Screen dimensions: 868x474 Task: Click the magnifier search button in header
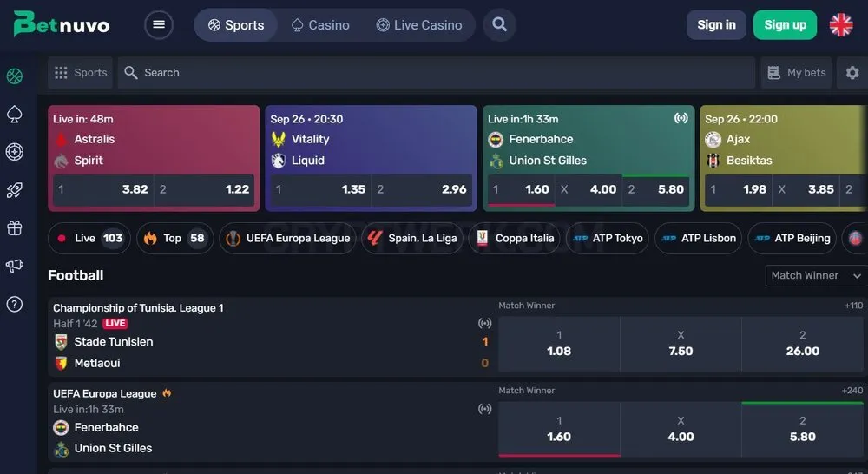(x=499, y=25)
